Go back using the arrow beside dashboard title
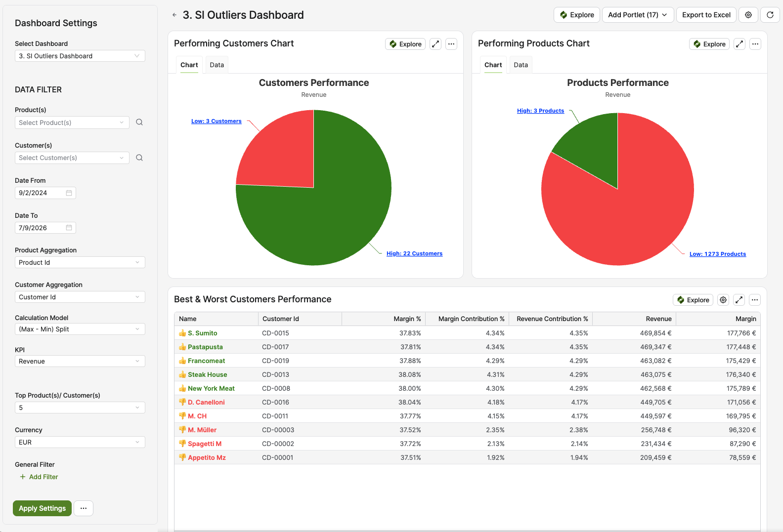The image size is (783, 532). (174, 15)
